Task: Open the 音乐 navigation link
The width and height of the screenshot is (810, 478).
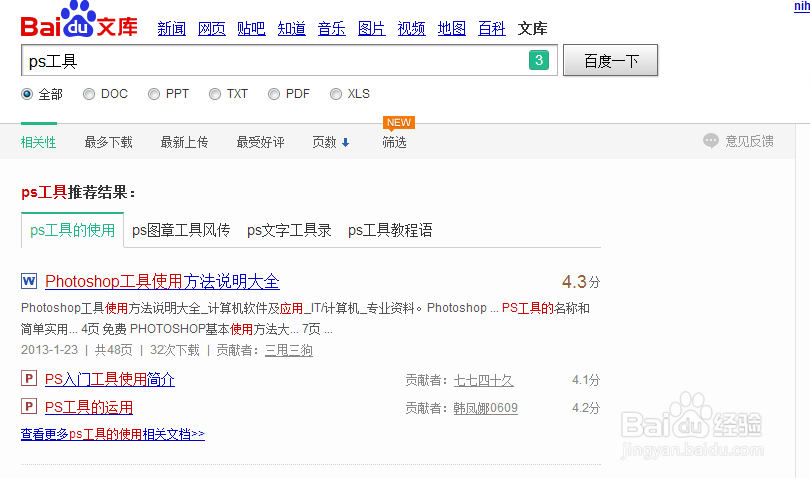Action: (332, 28)
